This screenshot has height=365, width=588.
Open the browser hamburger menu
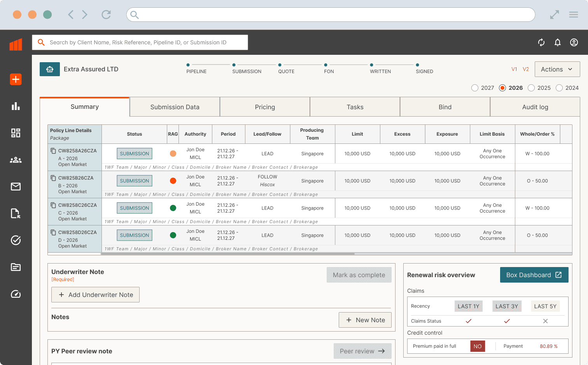tap(574, 15)
